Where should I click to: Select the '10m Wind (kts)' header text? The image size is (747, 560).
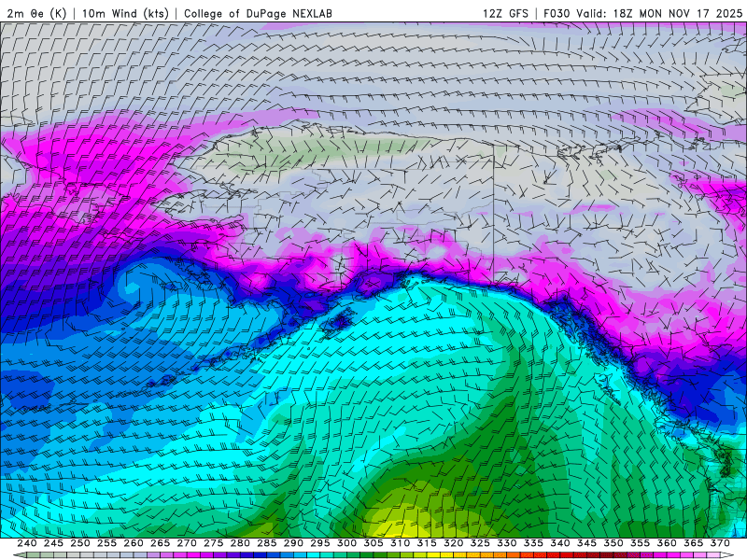[125, 13]
